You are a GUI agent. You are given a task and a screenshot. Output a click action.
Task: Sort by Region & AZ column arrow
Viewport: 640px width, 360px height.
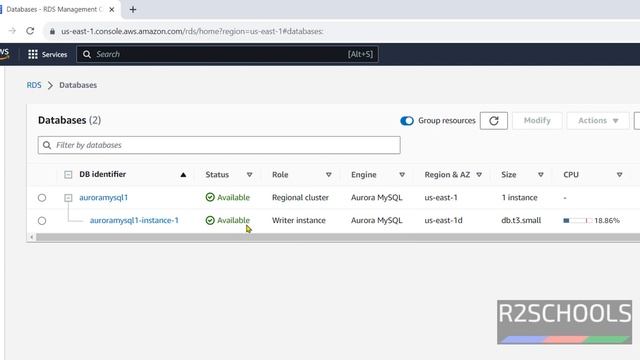click(x=479, y=175)
